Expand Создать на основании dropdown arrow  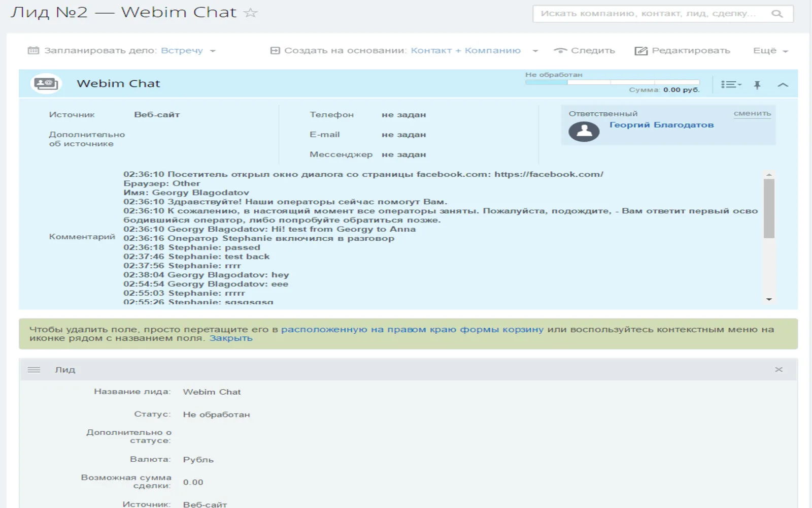click(535, 51)
